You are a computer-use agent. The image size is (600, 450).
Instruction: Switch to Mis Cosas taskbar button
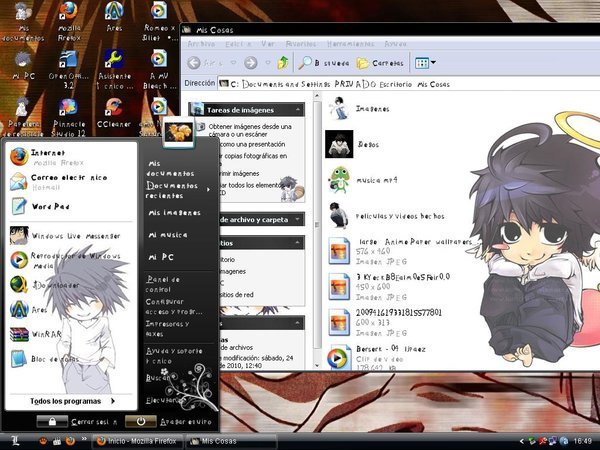(231, 441)
